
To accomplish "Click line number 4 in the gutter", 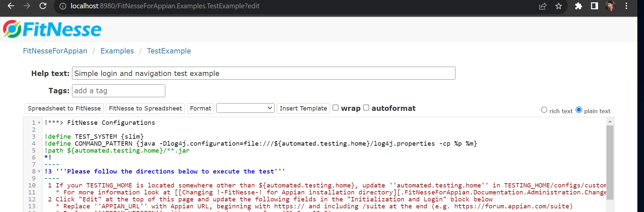I will pos(34,144).
